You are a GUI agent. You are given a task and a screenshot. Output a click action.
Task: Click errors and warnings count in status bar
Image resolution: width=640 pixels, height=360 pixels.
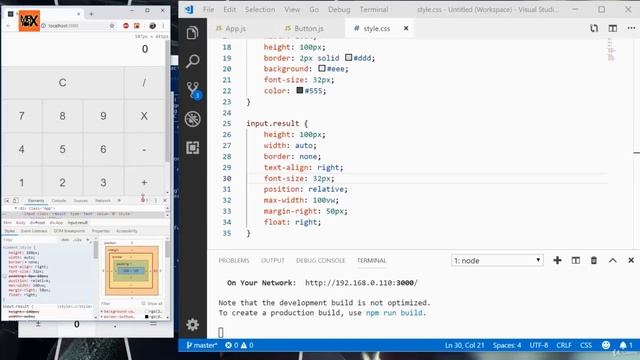click(239, 345)
